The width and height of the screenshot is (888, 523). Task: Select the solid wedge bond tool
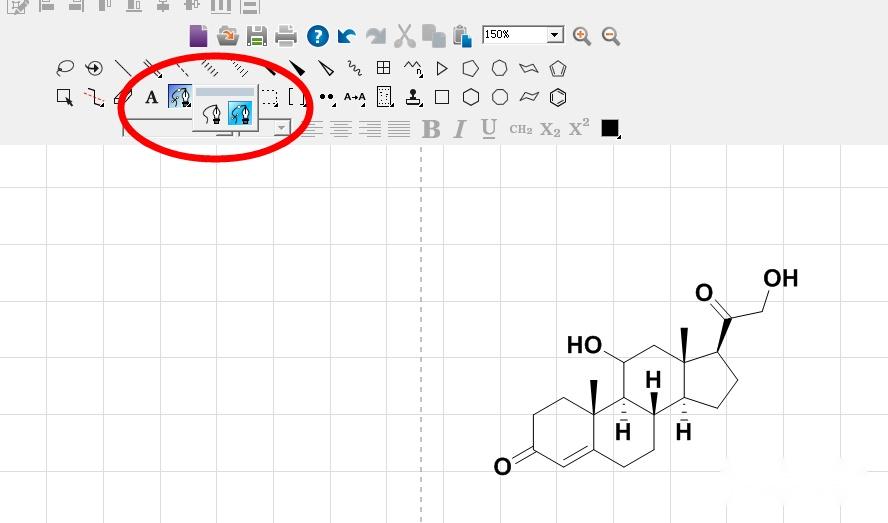(297, 69)
